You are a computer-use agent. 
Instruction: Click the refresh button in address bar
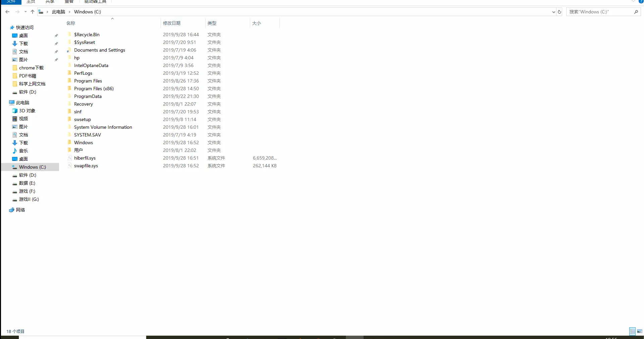[x=559, y=12]
